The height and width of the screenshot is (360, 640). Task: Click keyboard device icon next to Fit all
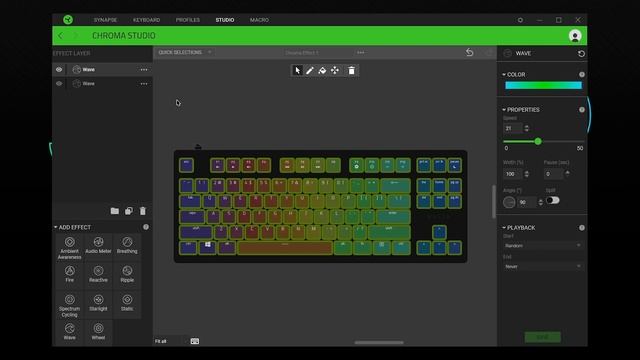click(x=195, y=341)
